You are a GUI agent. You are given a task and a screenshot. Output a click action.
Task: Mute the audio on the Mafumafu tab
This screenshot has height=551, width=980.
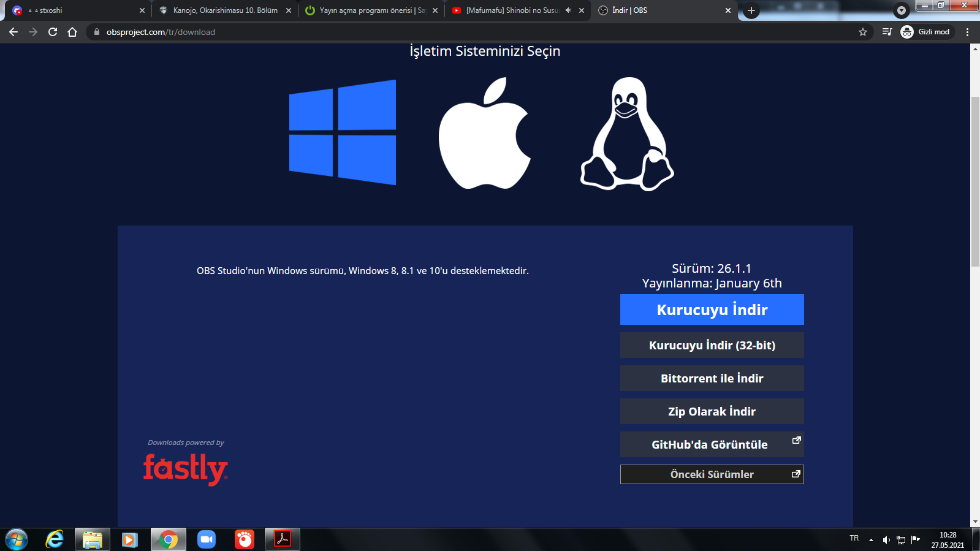pos(568,10)
